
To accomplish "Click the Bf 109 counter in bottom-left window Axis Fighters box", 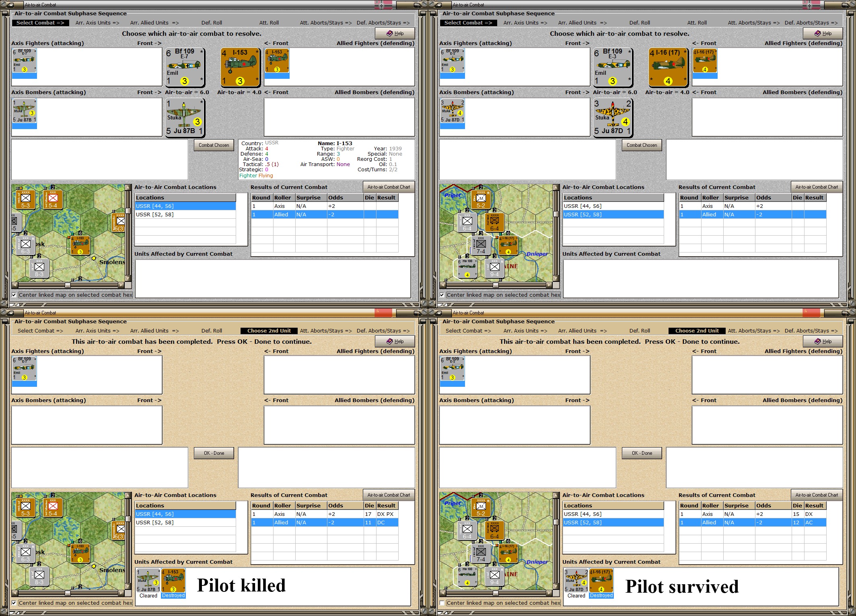I will [x=24, y=369].
